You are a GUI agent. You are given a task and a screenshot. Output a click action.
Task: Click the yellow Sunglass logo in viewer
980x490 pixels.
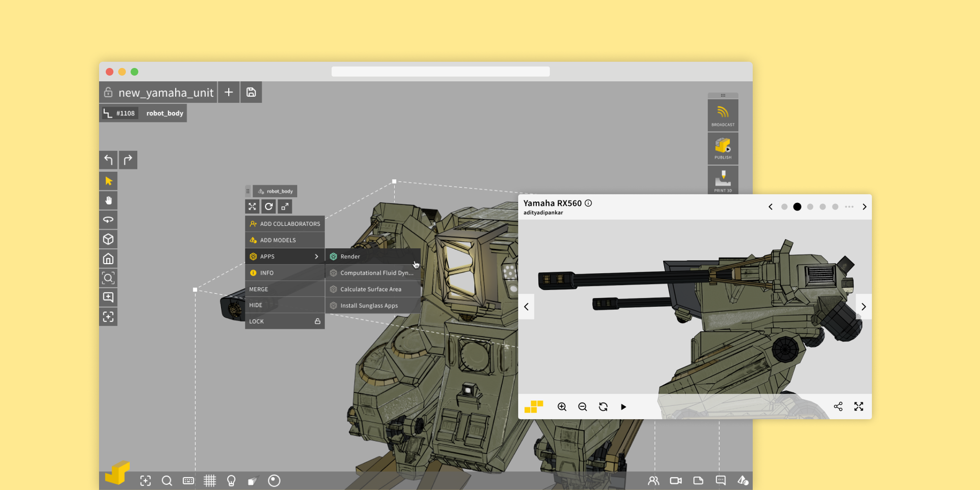pyautogui.click(x=534, y=407)
